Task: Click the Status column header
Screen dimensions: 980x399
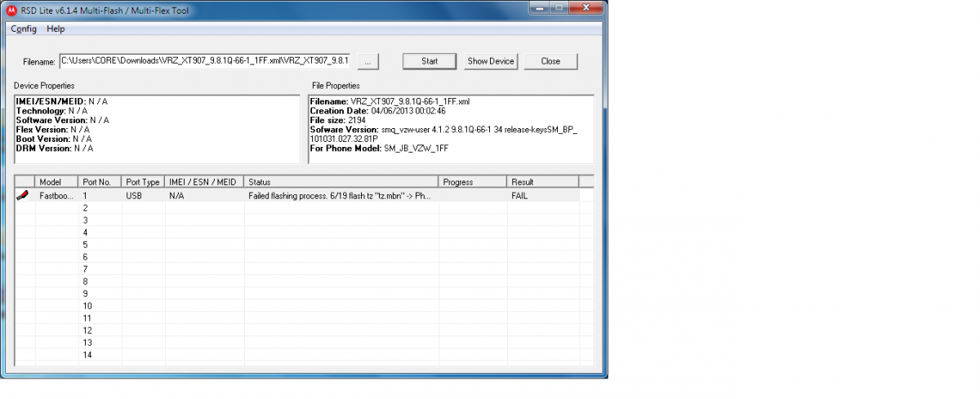Action: (x=341, y=182)
